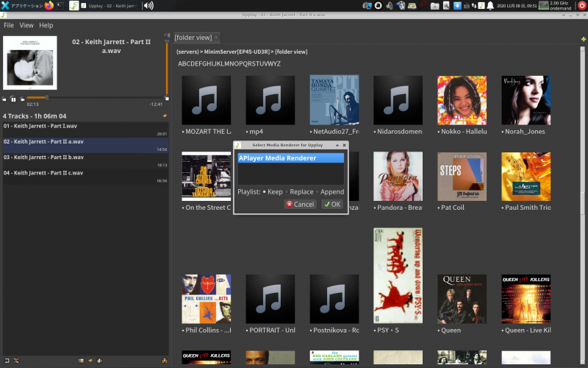Open the mp4 folder icon
Image resolution: width=588 pixels, height=368 pixels.
coord(270,100)
